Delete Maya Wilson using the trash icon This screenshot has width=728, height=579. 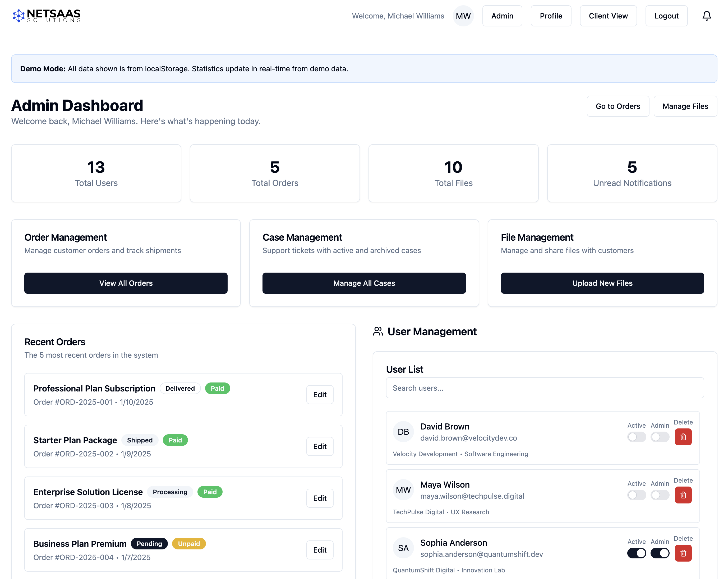click(683, 495)
